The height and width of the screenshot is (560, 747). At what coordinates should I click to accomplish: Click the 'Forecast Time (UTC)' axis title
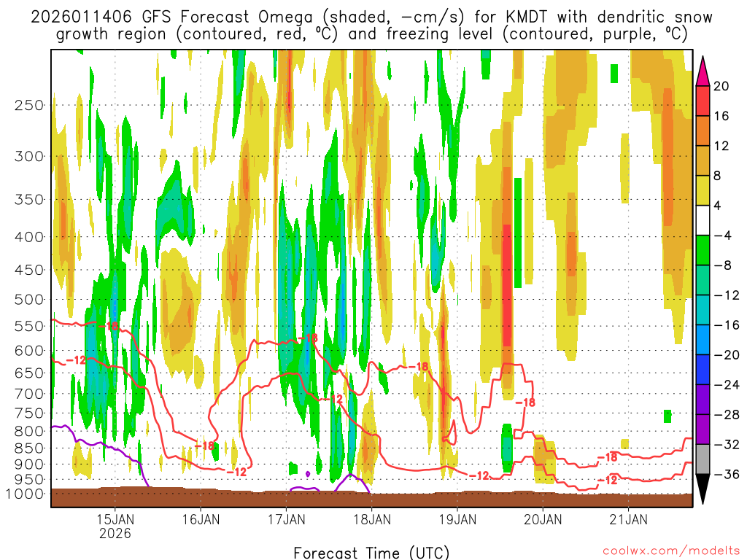(371, 553)
